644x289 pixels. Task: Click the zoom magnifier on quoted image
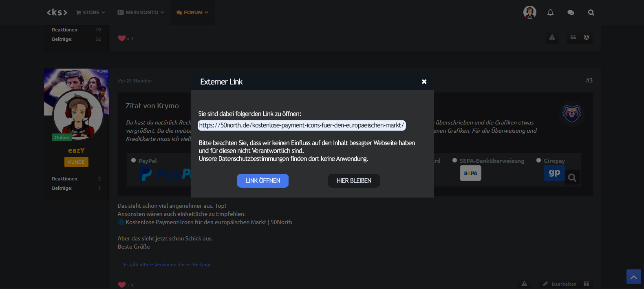572,178
